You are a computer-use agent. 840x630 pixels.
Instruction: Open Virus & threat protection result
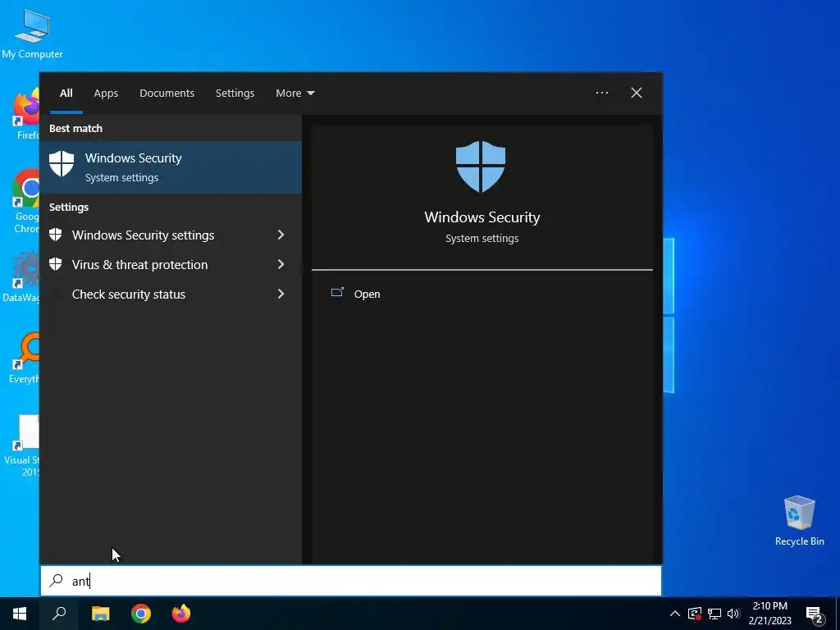coord(171,265)
